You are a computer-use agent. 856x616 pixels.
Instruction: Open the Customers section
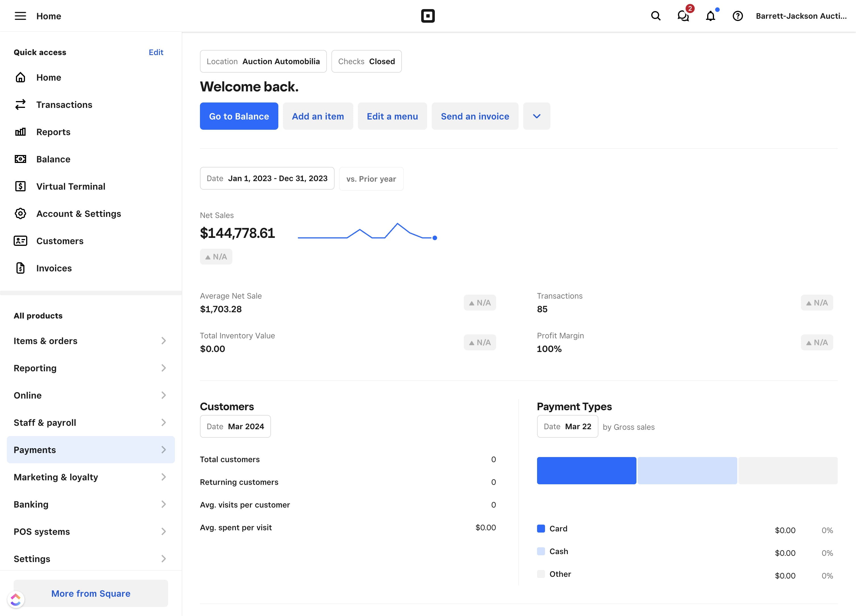60,241
